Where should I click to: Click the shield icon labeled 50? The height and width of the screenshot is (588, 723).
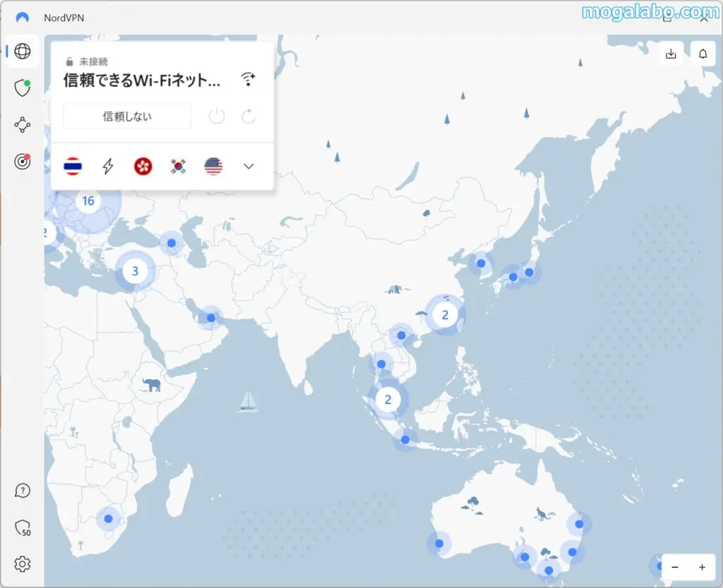click(x=23, y=528)
